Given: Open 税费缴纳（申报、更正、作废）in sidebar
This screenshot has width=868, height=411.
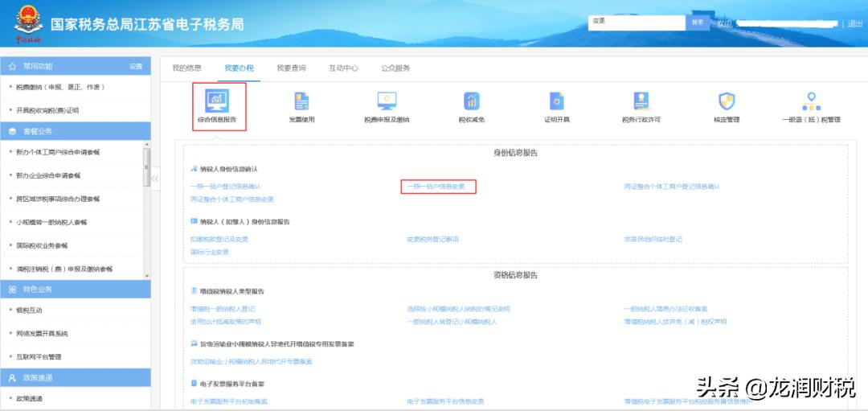Looking at the screenshot, I should [59, 87].
